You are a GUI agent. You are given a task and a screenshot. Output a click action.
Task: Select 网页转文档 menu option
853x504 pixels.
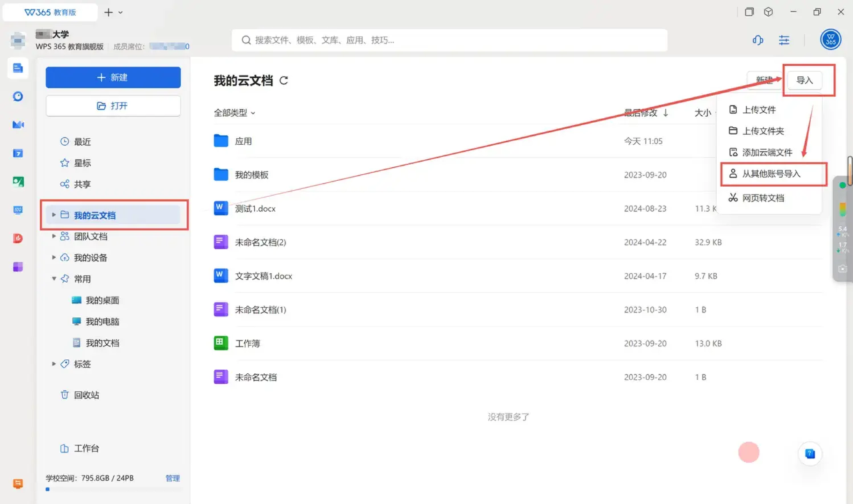[x=763, y=198]
